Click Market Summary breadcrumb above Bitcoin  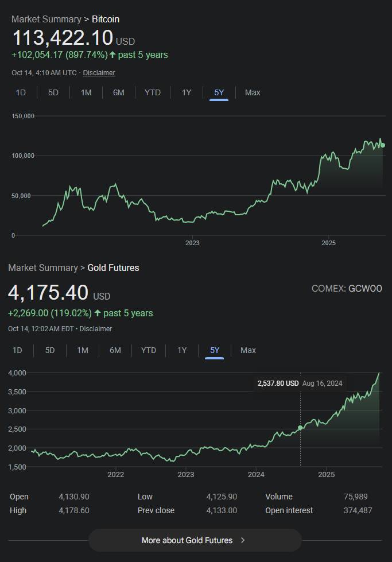tap(46, 20)
